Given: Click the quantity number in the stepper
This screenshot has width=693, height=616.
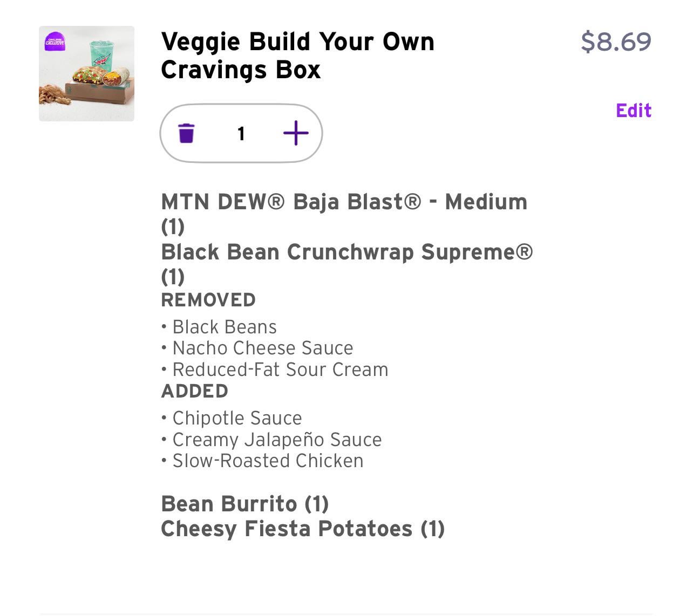Looking at the screenshot, I should (241, 133).
